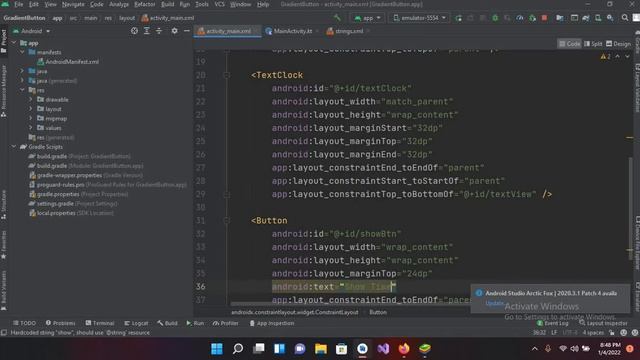
Task: Click the Apply Changes and Restart icon
Action: pos(471,18)
